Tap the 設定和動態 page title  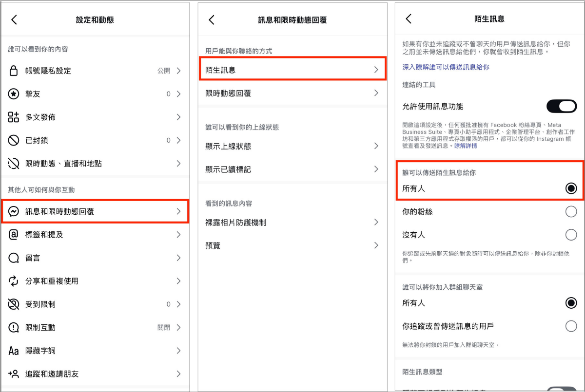point(95,20)
